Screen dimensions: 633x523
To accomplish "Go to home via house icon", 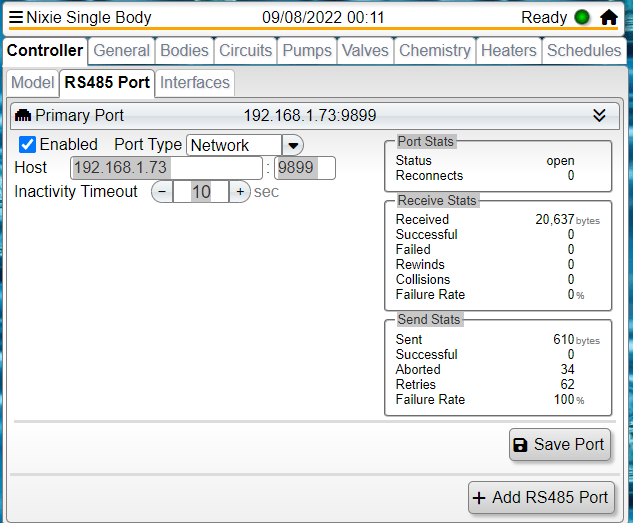I will (x=608, y=17).
